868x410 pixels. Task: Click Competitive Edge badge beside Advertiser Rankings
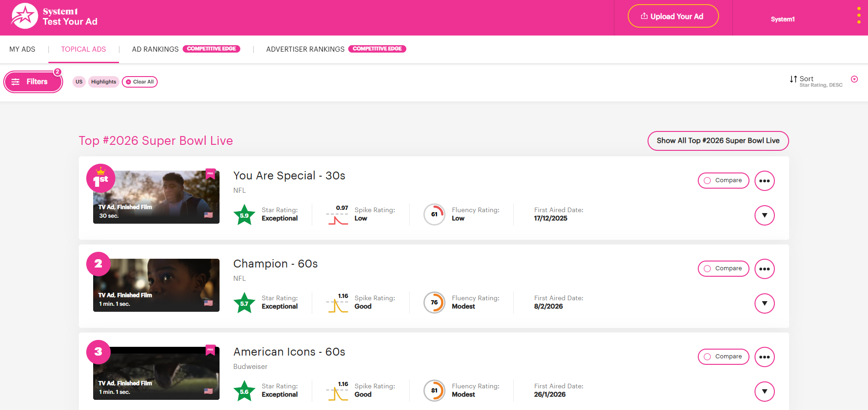tap(377, 49)
